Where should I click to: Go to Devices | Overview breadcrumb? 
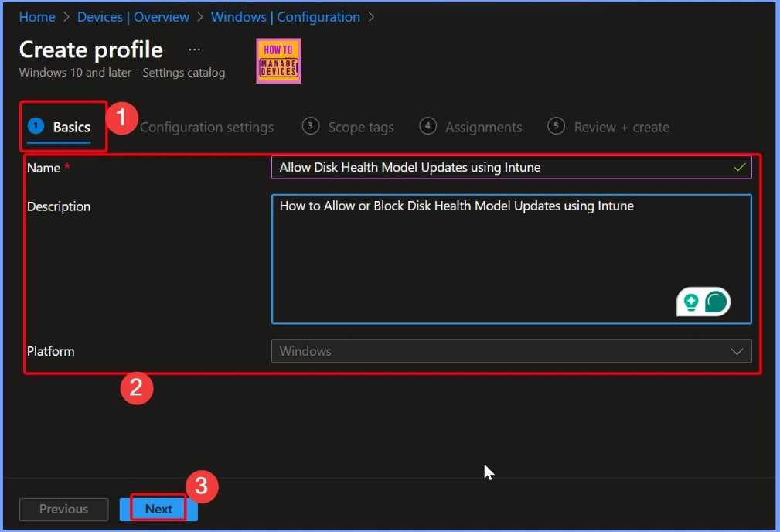(133, 17)
